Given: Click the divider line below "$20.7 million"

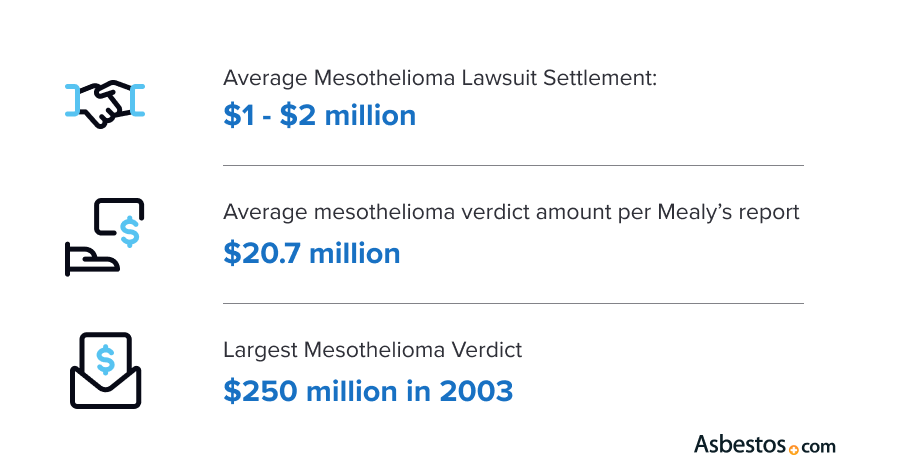Looking at the screenshot, I should pos(513,303).
